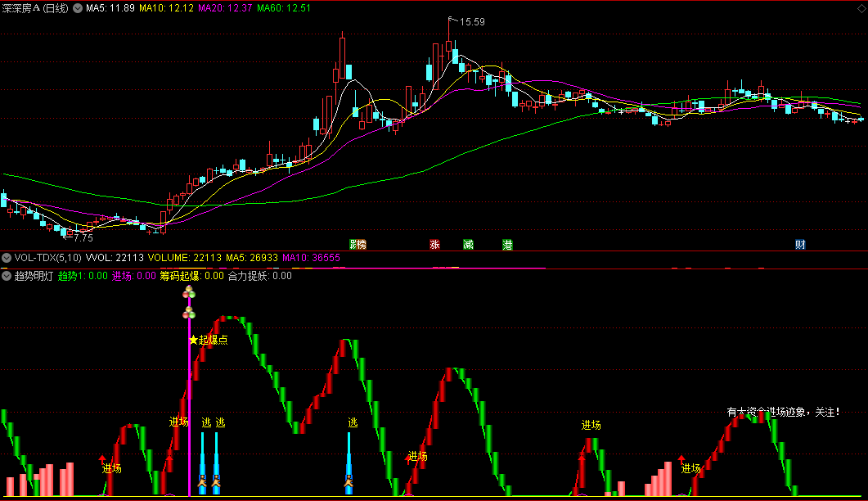Click the volume MA5: 26933 value

252,258
